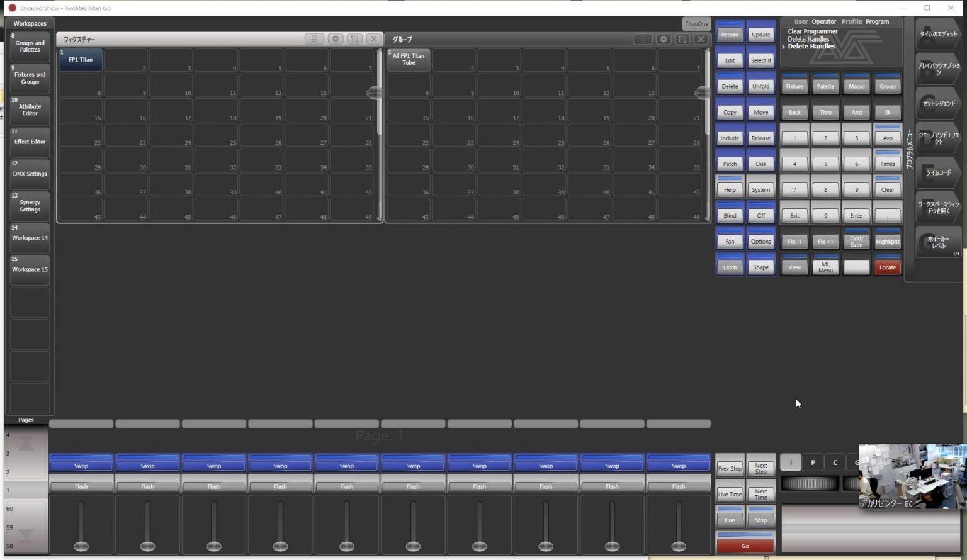
Task: Click the keypad Enter button
Action: coord(856,215)
